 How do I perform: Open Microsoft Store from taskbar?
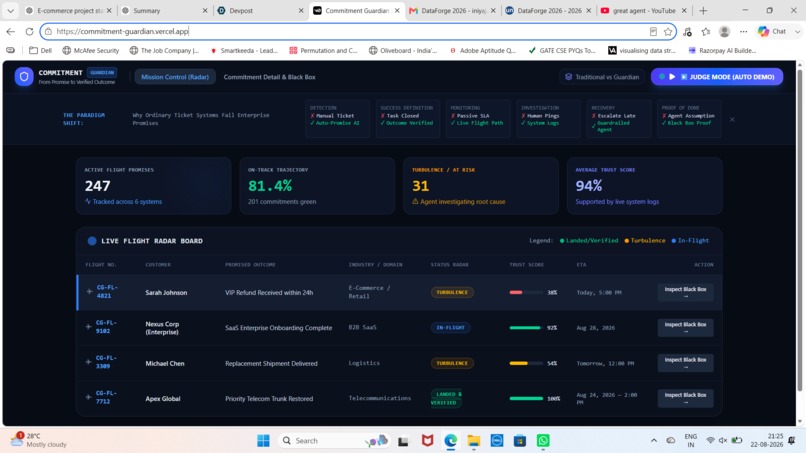[x=520, y=441]
